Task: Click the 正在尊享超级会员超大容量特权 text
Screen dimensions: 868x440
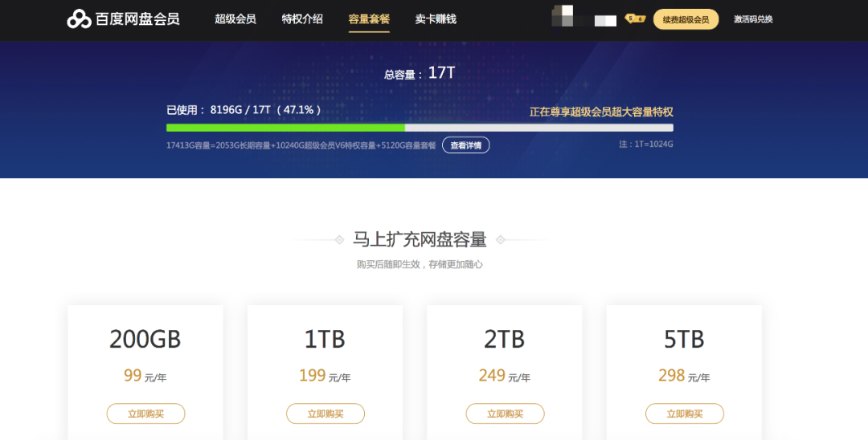Action: click(x=601, y=112)
